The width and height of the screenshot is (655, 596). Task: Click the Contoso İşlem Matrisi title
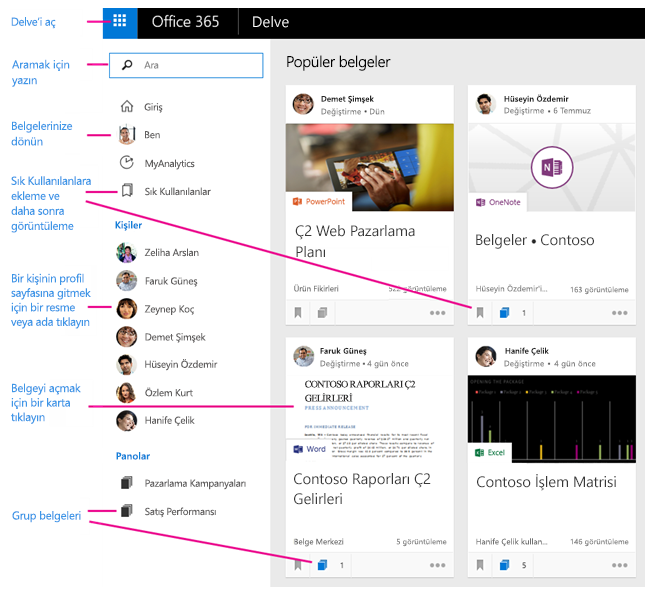[x=546, y=482]
